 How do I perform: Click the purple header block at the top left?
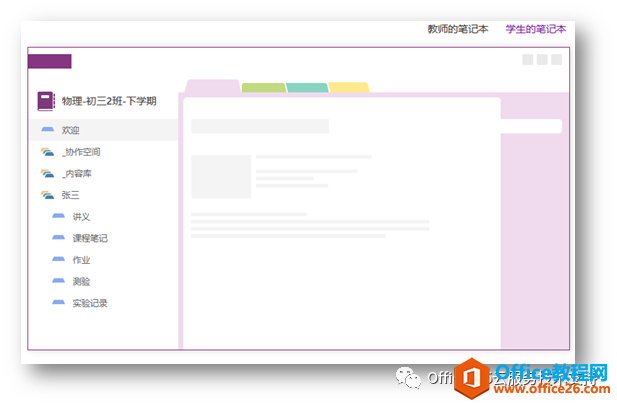50,61
